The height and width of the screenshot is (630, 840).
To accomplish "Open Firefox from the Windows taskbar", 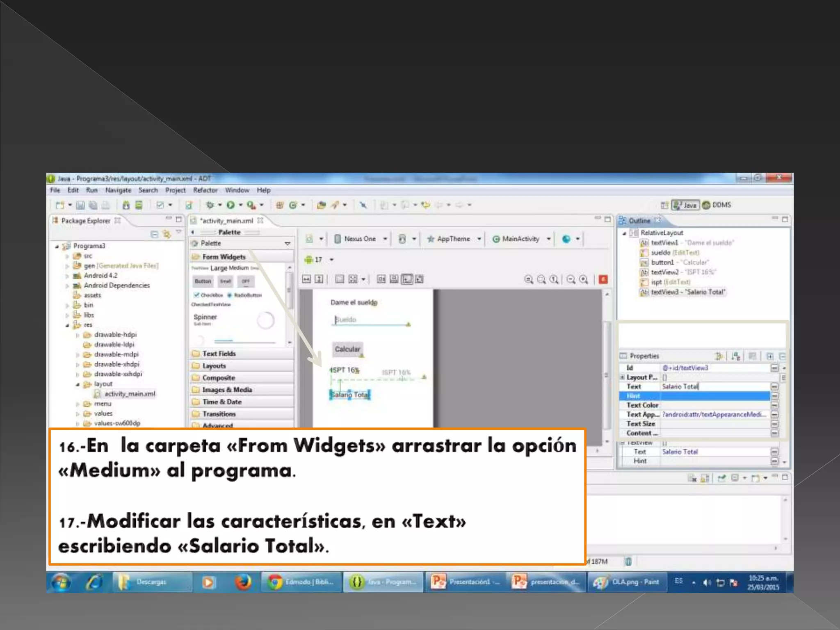I will pos(243,582).
